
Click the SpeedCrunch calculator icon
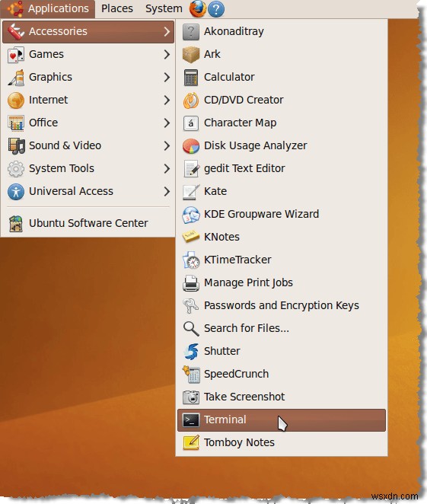click(191, 375)
